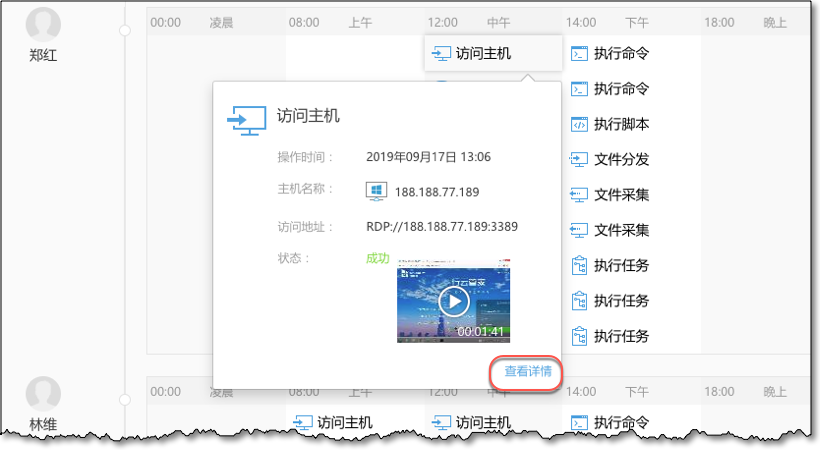The height and width of the screenshot is (450, 820).
Task: Click the Windows host icon beside 188.188.77.189
Action: [x=376, y=192]
